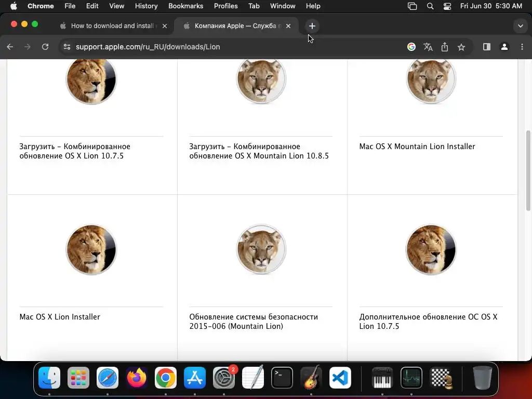Screen dimensions: 532x399
Task: Open Control Center in menu bar
Action: 447,6
